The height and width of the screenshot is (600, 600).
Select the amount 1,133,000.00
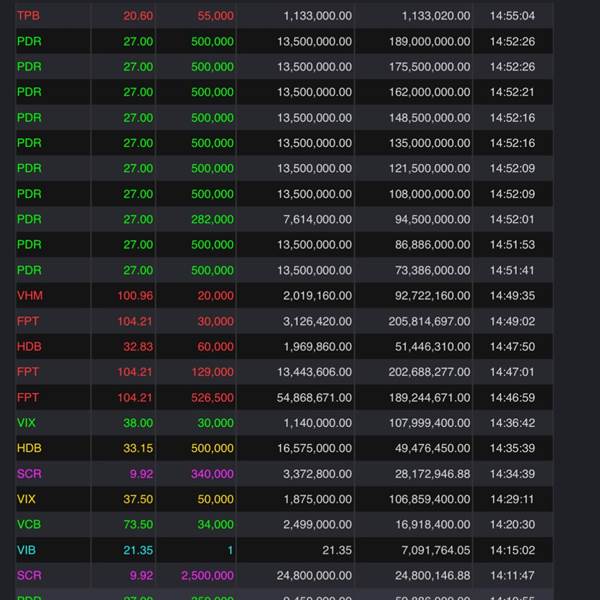click(318, 16)
